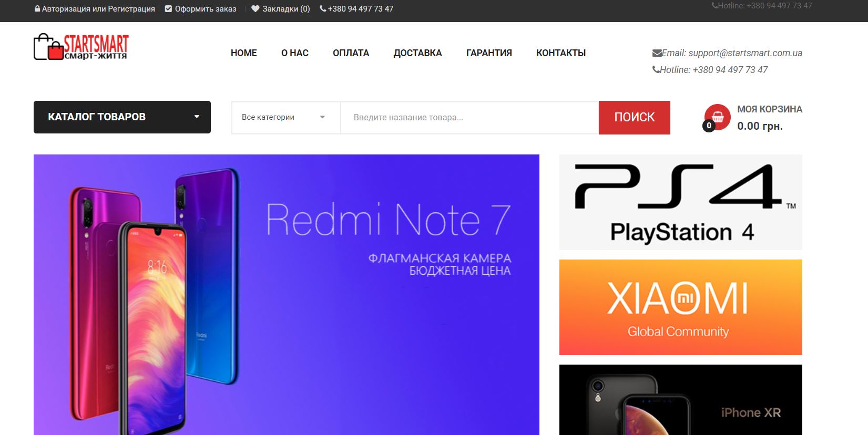Open the Xiaomi Global Community banner
The height and width of the screenshot is (435, 868).
pyautogui.click(x=681, y=307)
